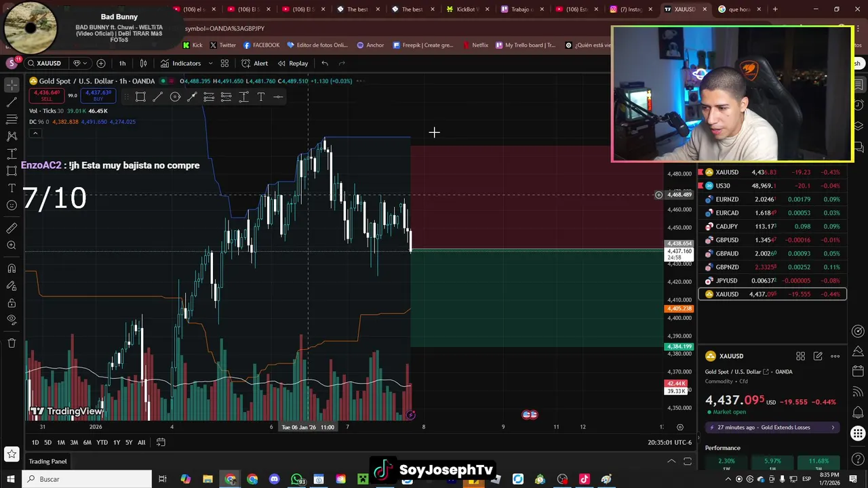Switch time range to 5D
This screenshot has height=488, width=868.
click(47, 443)
